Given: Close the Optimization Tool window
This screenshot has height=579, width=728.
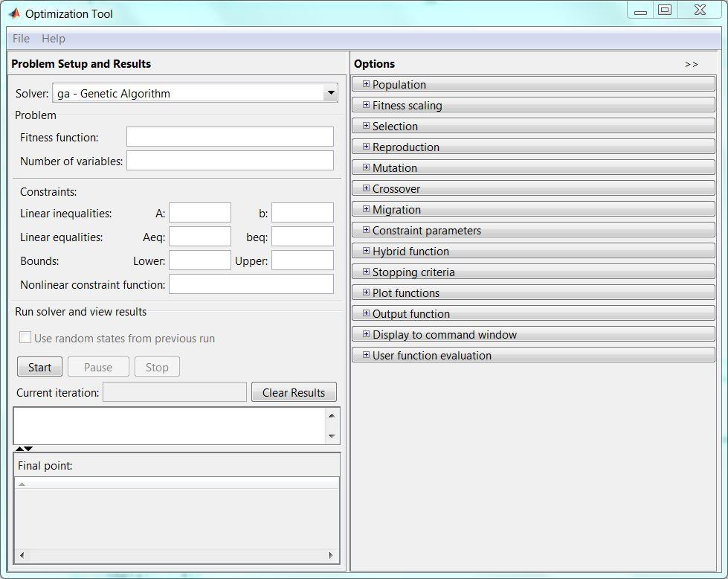Looking at the screenshot, I should coord(700,10).
